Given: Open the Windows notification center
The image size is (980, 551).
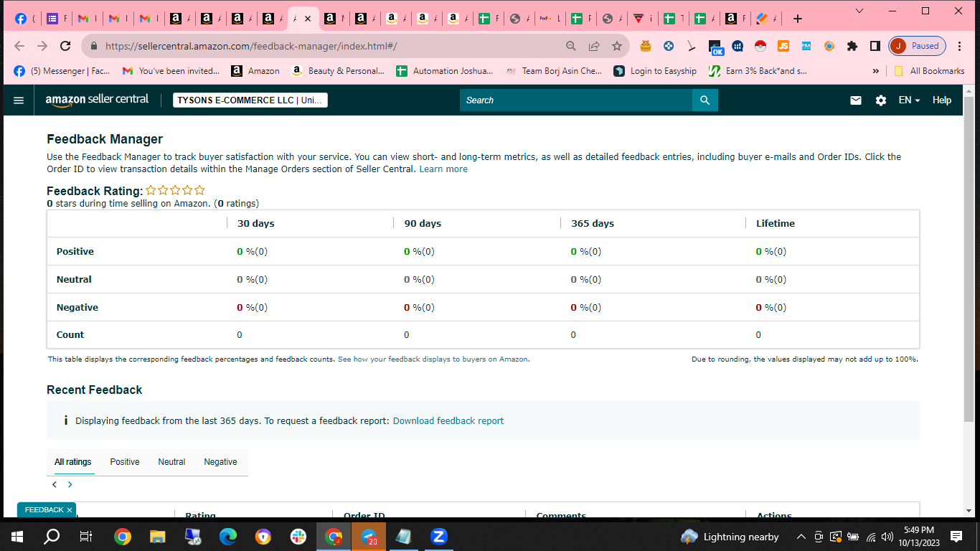Looking at the screenshot, I should point(956,537).
